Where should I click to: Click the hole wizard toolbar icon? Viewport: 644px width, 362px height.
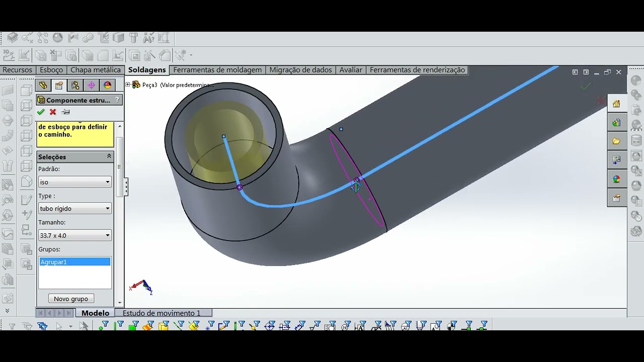(149, 55)
